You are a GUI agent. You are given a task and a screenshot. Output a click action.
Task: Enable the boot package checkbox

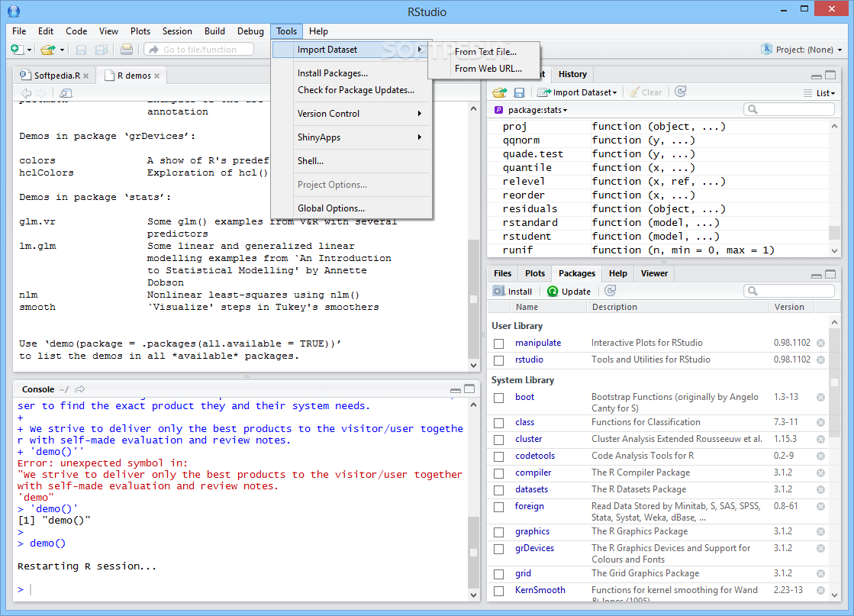pyautogui.click(x=499, y=398)
